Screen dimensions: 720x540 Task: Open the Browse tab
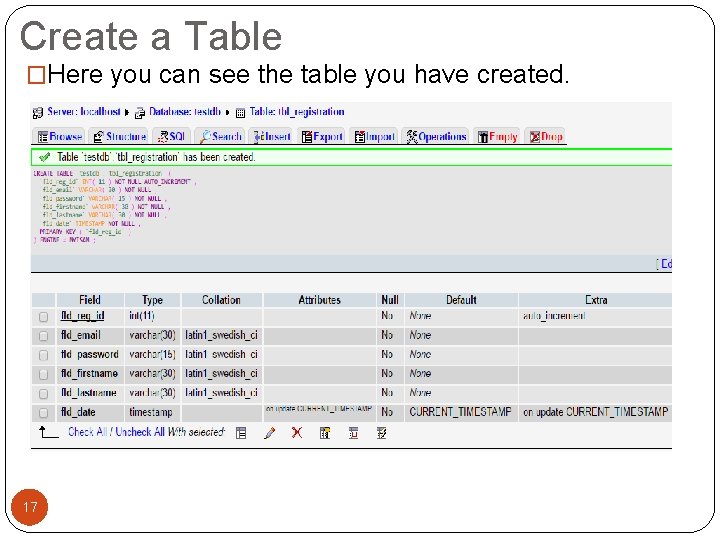(x=60, y=136)
